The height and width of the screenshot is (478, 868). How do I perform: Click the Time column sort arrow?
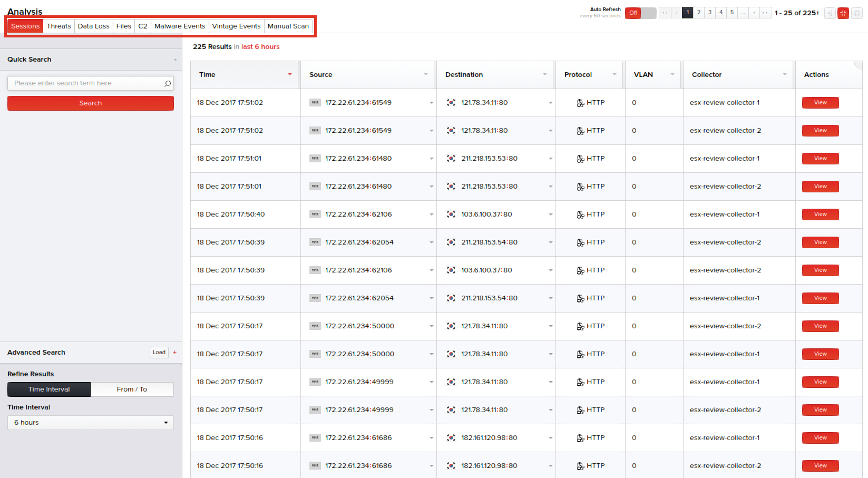point(289,75)
